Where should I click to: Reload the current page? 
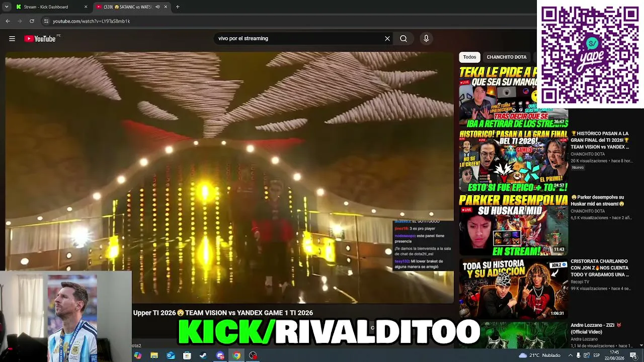tap(32, 21)
